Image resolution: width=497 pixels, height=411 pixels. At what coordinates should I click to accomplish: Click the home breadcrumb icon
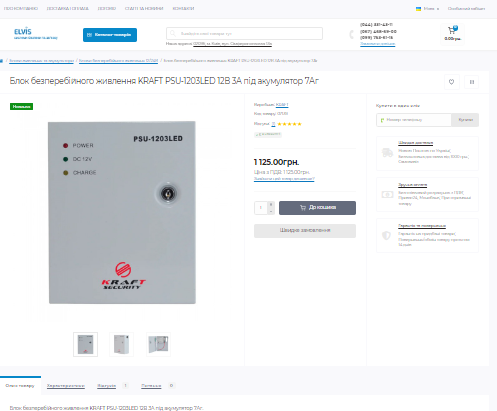[1, 61]
